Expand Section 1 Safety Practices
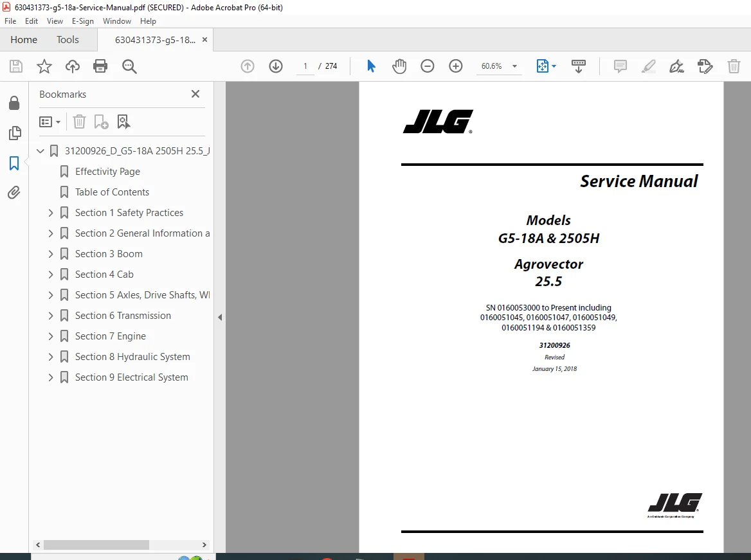 click(51, 213)
